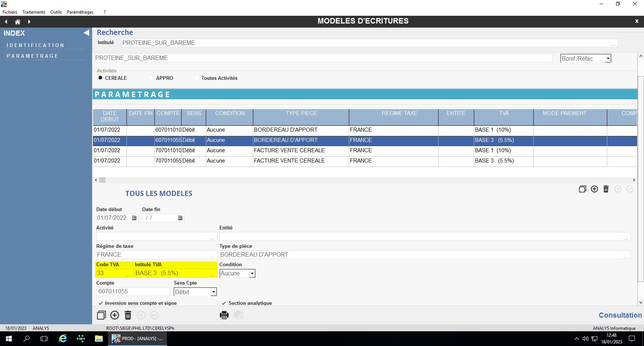The width and height of the screenshot is (644, 346).
Task: Open the Paramétrages menu
Action: tap(80, 12)
